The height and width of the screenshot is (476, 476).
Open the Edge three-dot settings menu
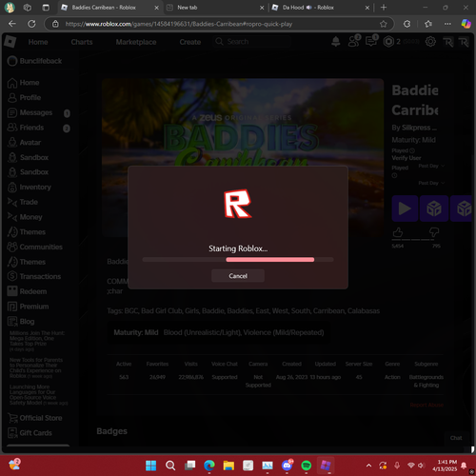tap(447, 24)
